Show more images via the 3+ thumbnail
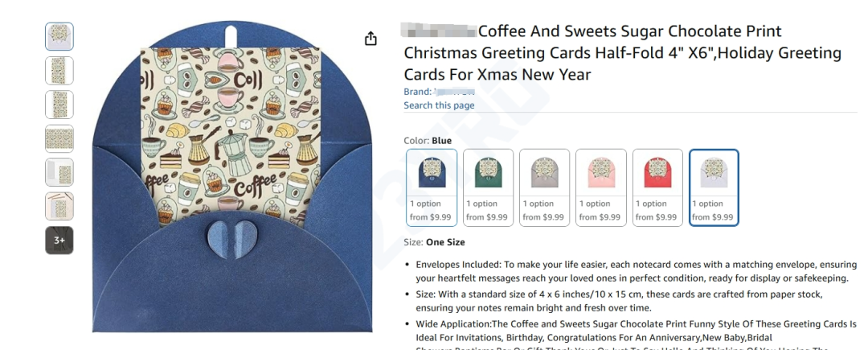This screenshot has height=350, width=868. (59, 240)
